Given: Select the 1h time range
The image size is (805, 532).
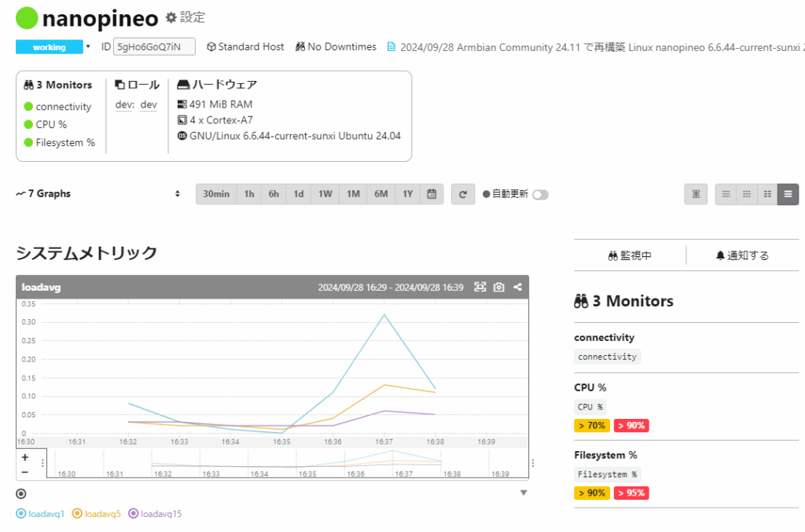Looking at the screenshot, I should [249, 194].
